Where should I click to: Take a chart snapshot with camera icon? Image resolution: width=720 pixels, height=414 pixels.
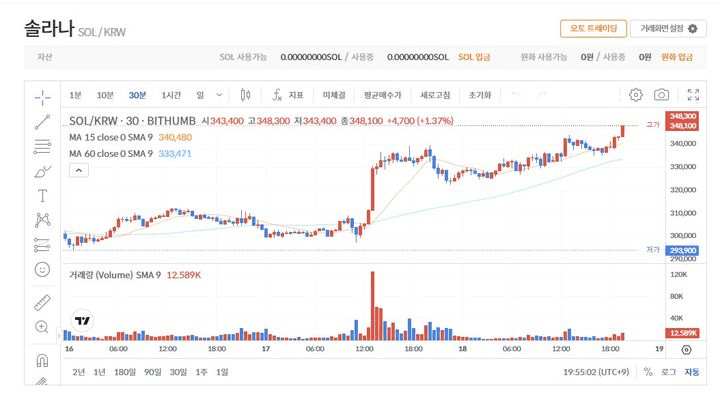tap(661, 95)
